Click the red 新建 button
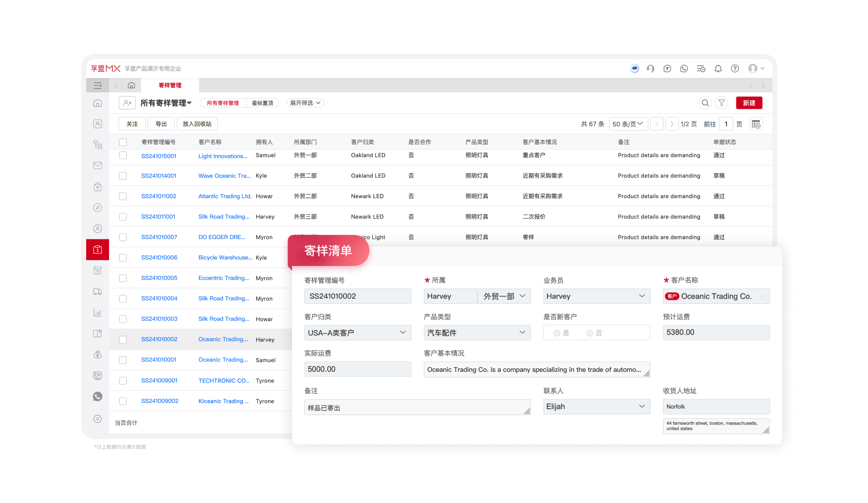 (x=749, y=103)
